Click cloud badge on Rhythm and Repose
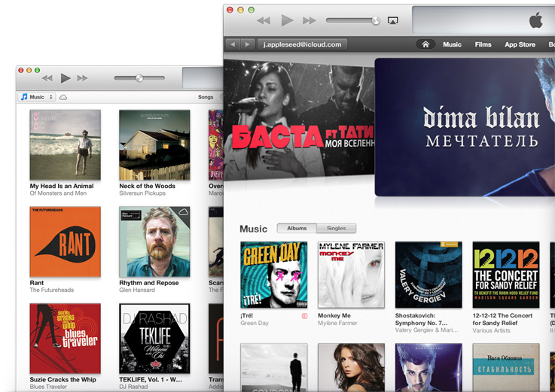 (183, 212)
